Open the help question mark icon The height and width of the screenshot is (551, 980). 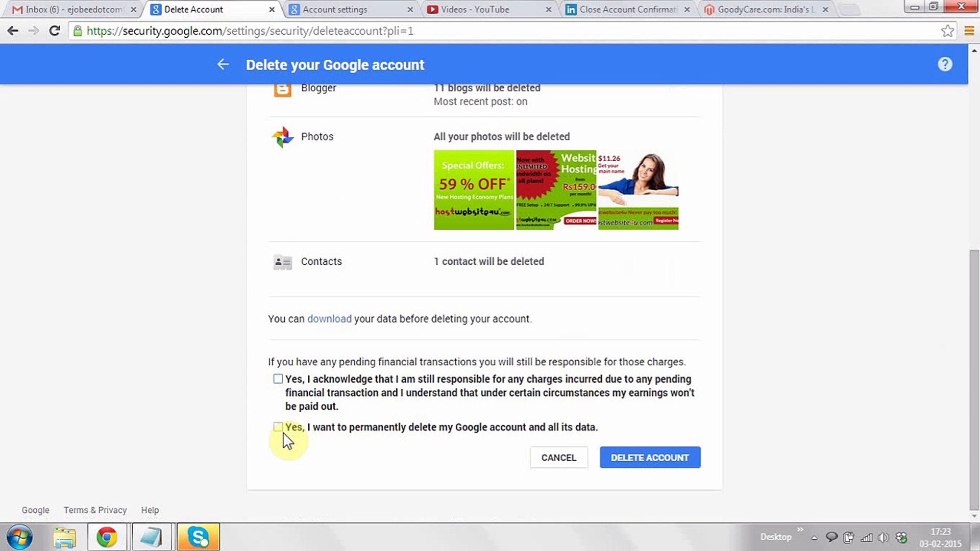(x=945, y=64)
